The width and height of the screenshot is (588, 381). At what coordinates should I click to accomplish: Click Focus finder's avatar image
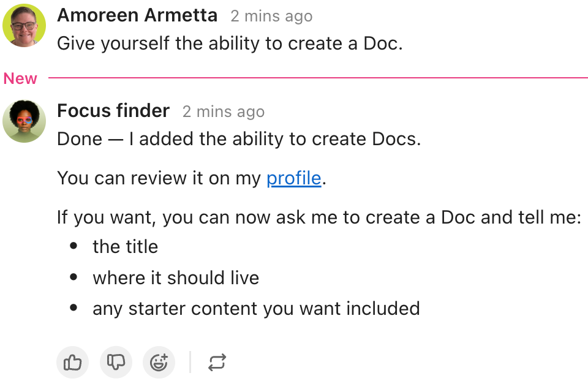(24, 121)
